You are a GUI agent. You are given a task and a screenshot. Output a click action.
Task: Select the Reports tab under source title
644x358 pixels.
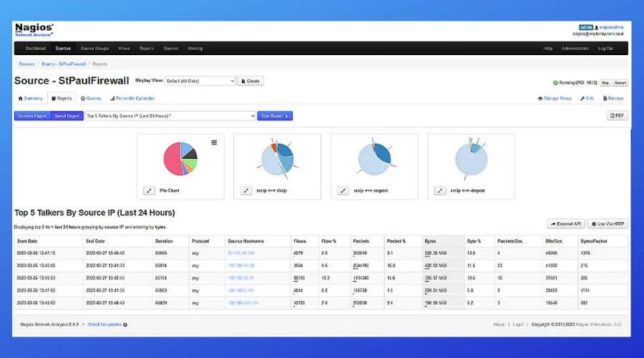pyautogui.click(x=62, y=98)
